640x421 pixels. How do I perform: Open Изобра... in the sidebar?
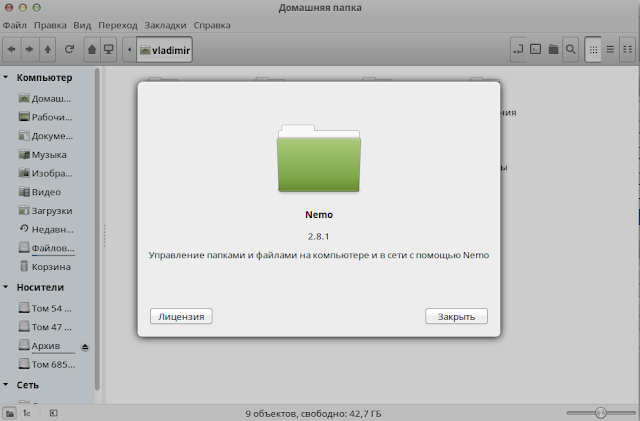pos(45,174)
